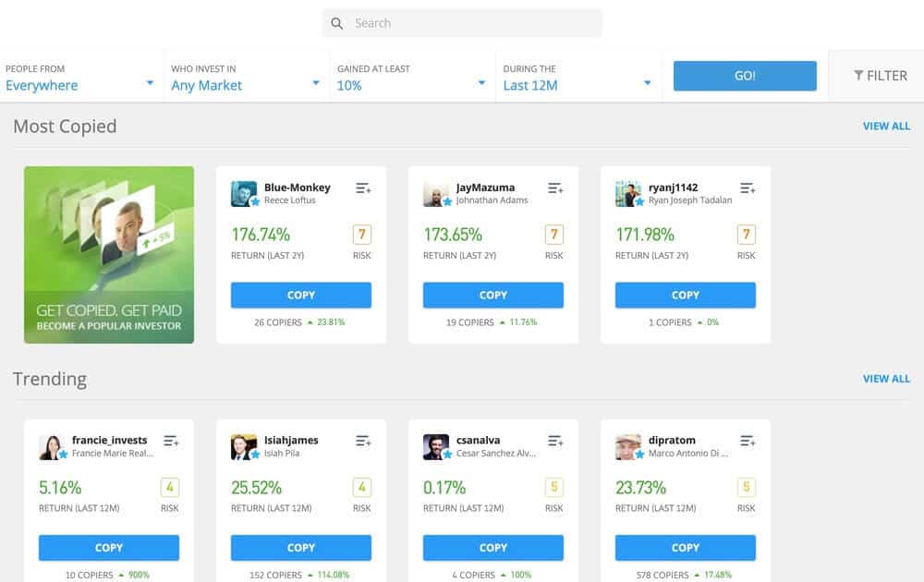Open the Gained At Least 10% dropdown
Viewport: 924px width, 582px height.
[x=412, y=77]
